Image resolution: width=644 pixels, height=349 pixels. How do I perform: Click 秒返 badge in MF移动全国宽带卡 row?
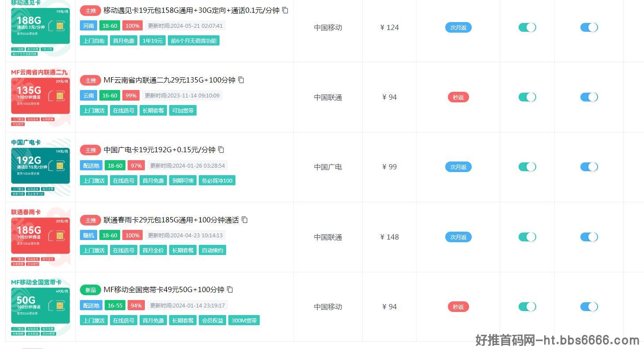pos(458,307)
